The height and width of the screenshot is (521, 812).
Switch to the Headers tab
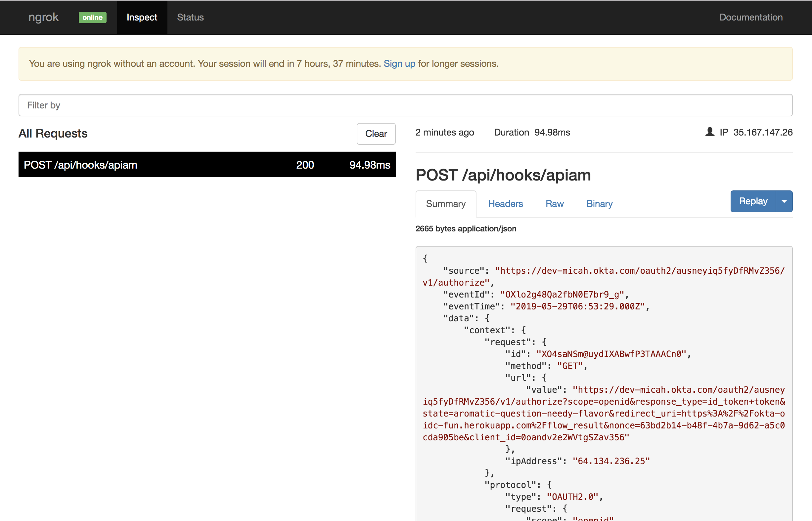click(505, 204)
